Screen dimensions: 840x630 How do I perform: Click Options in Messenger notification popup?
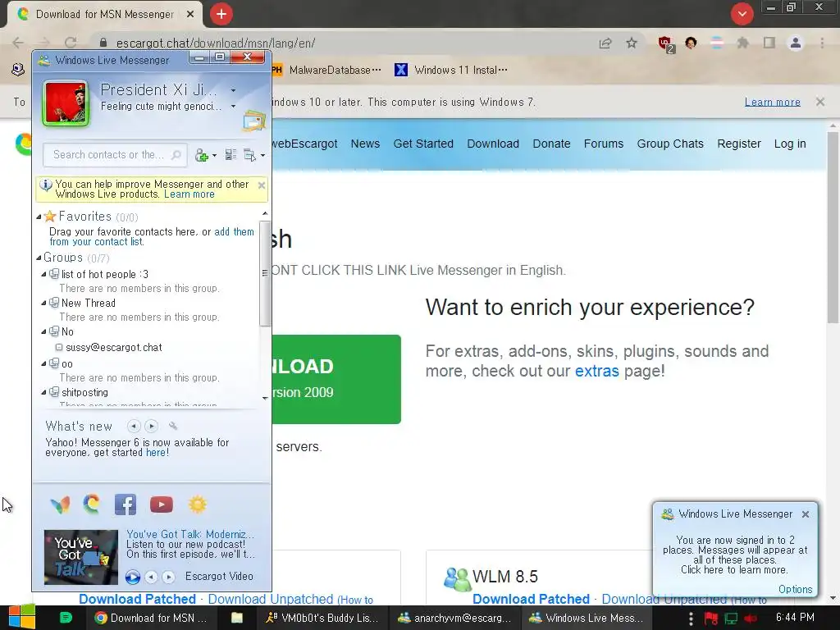coord(795,589)
